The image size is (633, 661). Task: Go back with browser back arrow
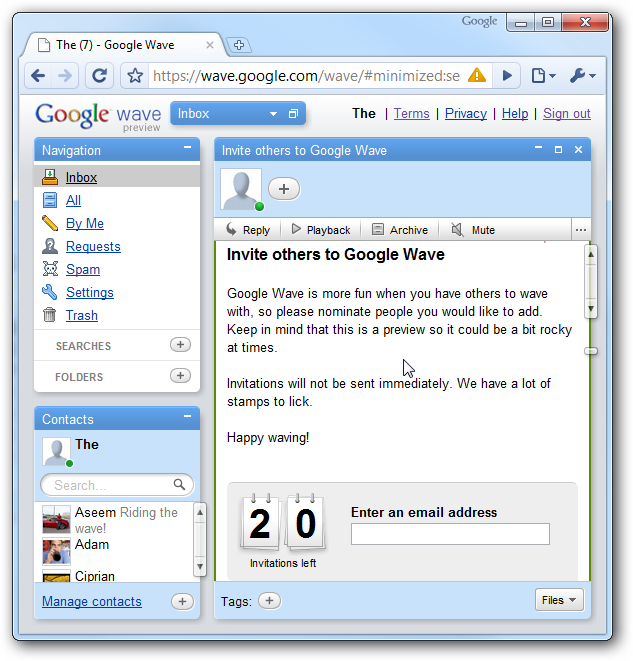point(38,76)
